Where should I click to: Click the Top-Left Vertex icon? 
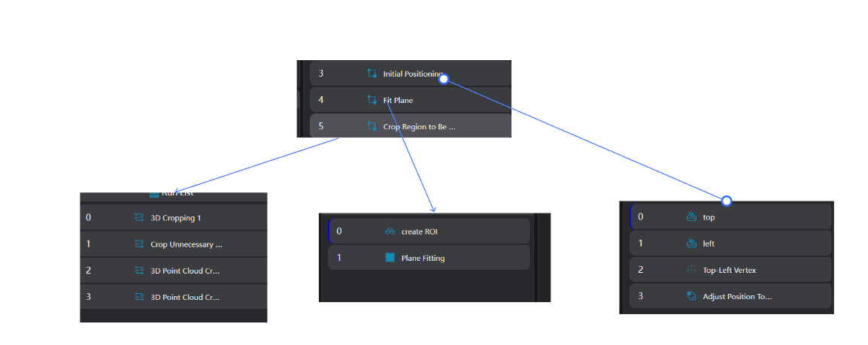[x=690, y=270]
